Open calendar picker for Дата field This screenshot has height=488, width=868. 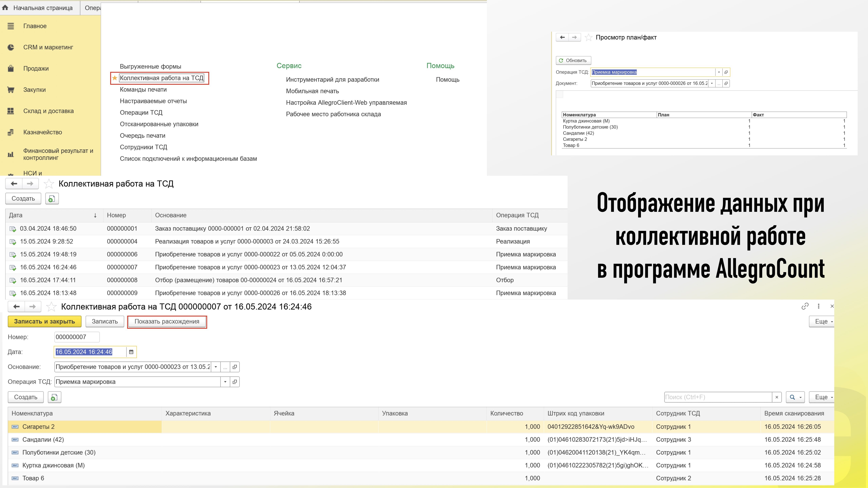(x=131, y=352)
